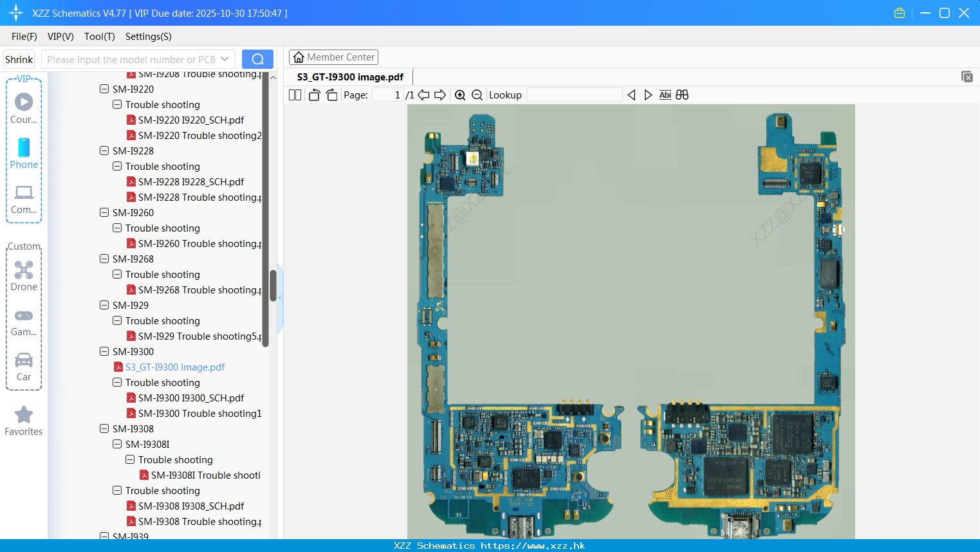Open the Course section in sidebar
Image resolution: width=980 pixels, height=552 pixels.
tap(24, 108)
